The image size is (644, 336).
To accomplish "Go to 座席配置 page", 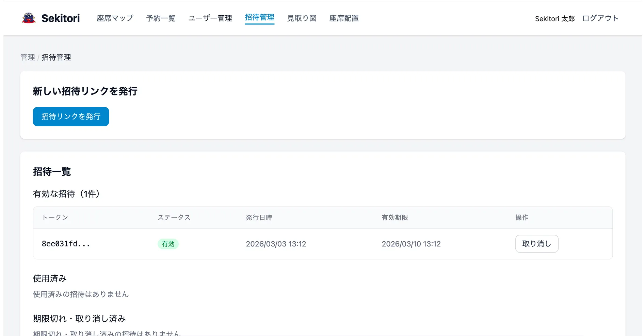I will (344, 18).
